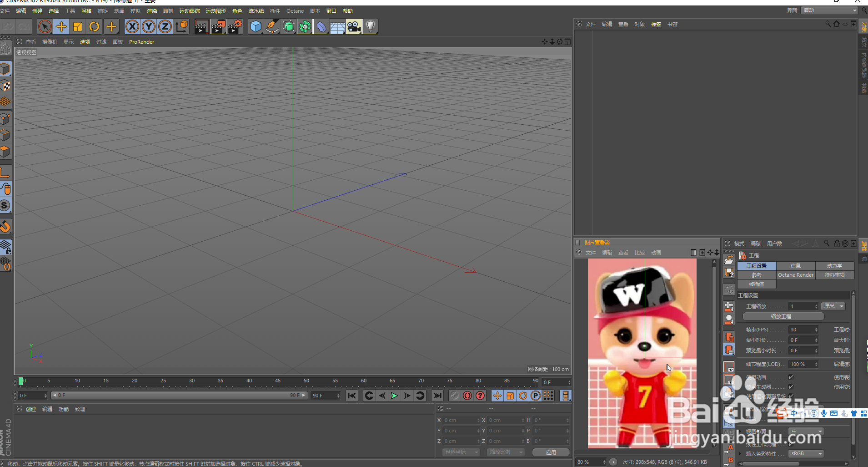Open 启动 layout dropdown

829,10
